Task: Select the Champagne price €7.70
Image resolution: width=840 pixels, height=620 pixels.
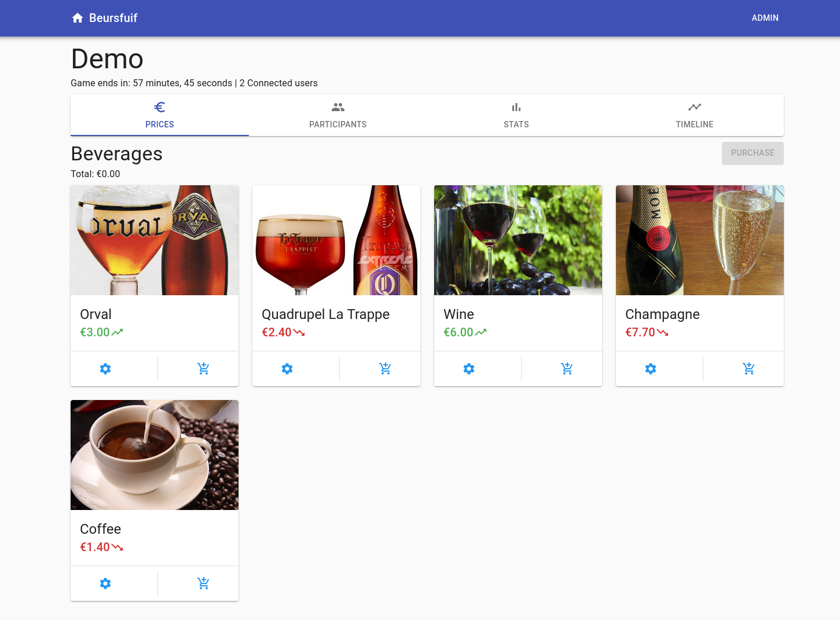Action: point(640,332)
